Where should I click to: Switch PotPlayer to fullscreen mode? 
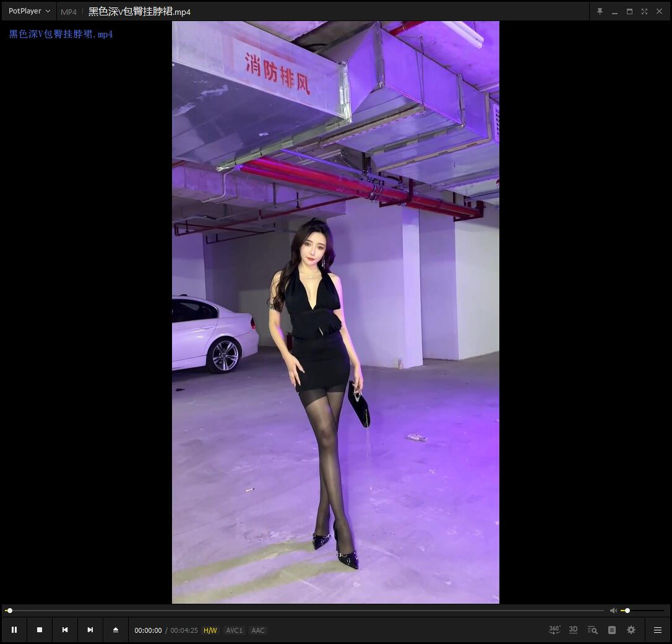click(x=644, y=12)
